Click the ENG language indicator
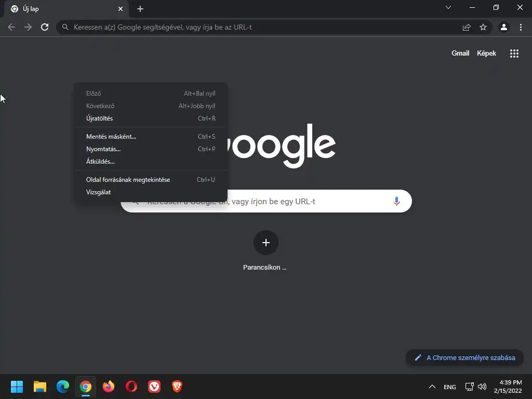Screen dimensions: 532x399 450,387
